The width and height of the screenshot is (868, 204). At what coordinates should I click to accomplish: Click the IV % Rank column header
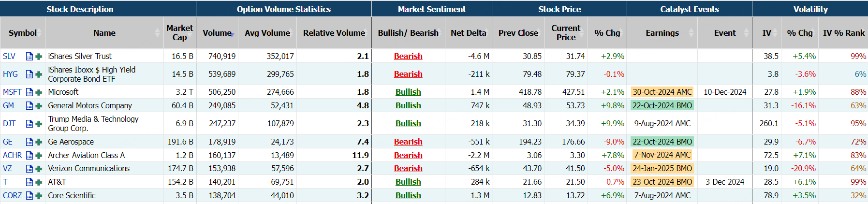tap(843, 33)
